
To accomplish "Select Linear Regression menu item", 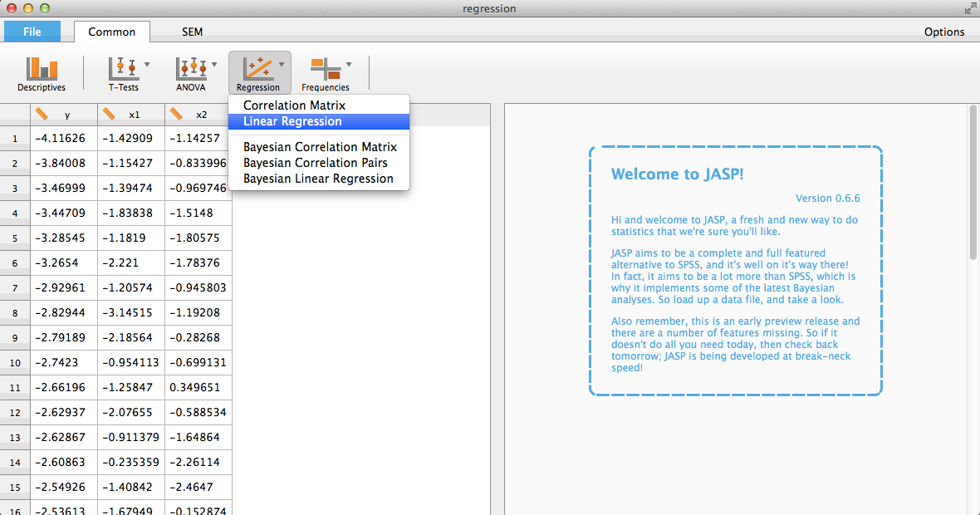I will (319, 121).
